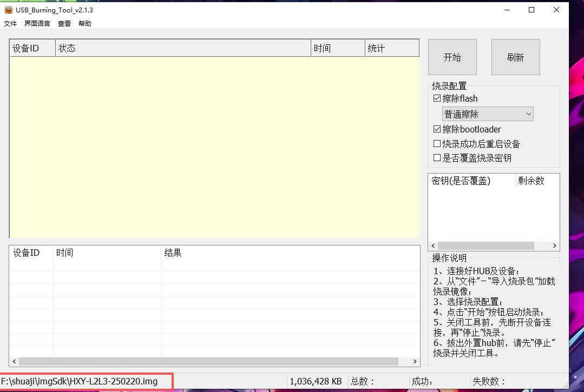The width and height of the screenshot is (584, 392).
Task: Click right scroll arrow of results list
Action: coord(415,362)
